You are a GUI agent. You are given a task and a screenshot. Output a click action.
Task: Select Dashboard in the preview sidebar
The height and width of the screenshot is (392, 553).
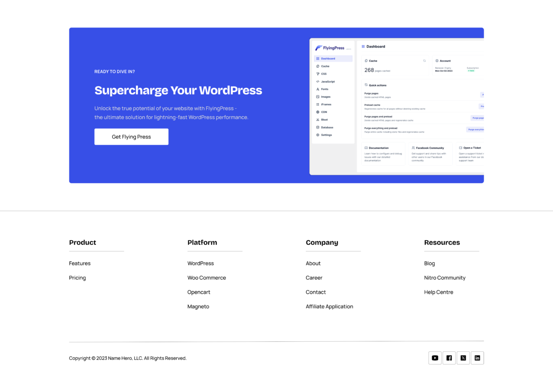point(333,58)
